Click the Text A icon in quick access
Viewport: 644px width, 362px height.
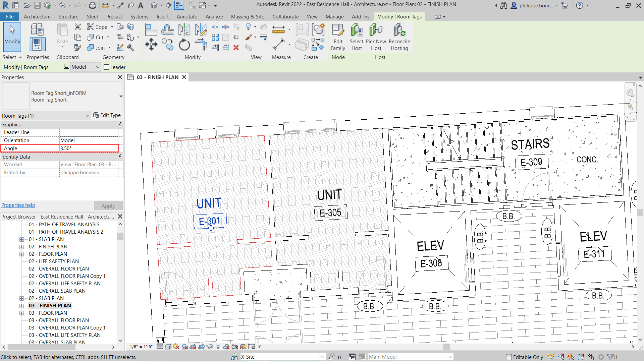click(141, 5)
